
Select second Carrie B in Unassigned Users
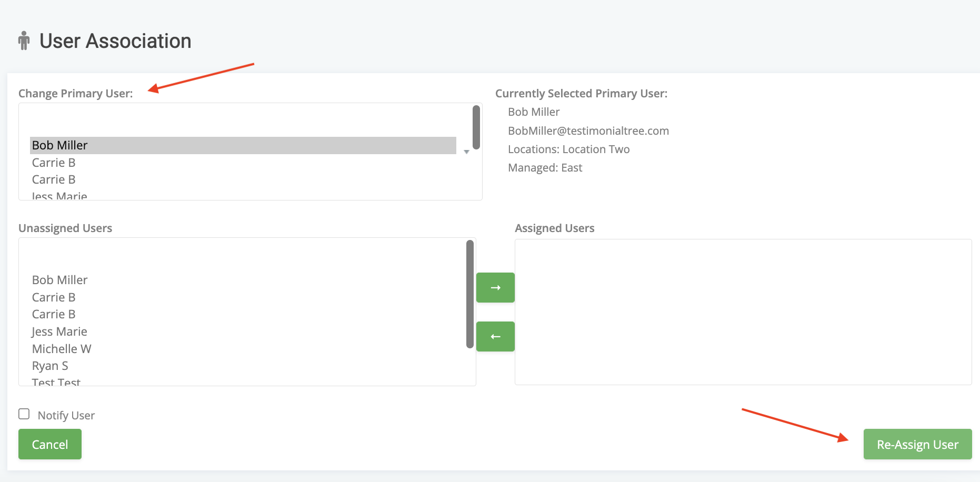click(54, 314)
